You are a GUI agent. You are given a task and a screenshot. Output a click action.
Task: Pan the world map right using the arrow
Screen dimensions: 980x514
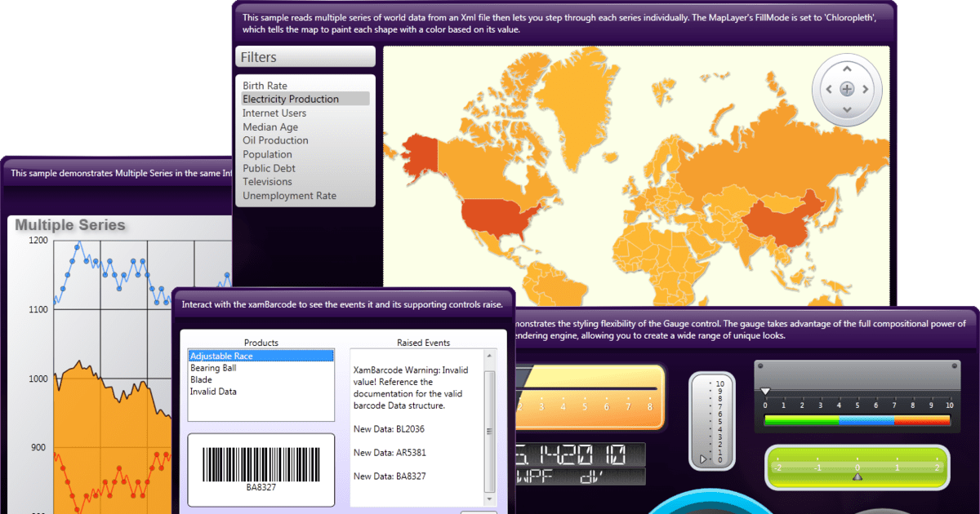866,89
